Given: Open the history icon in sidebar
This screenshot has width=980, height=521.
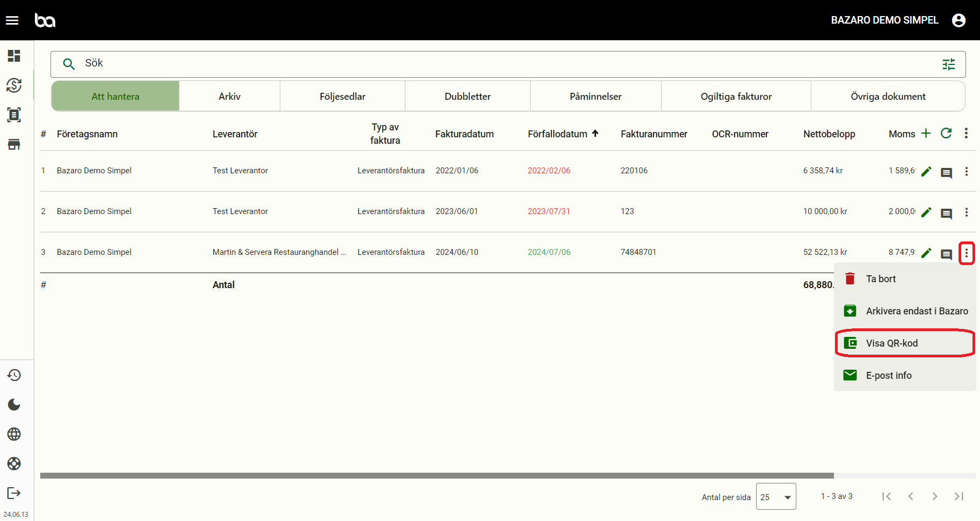Looking at the screenshot, I should click(14, 375).
